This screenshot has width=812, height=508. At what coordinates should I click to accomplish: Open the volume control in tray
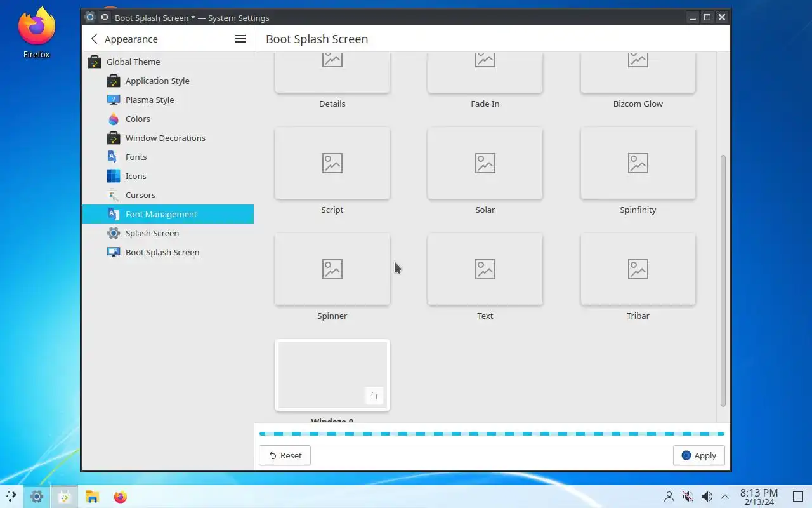pyautogui.click(x=707, y=497)
